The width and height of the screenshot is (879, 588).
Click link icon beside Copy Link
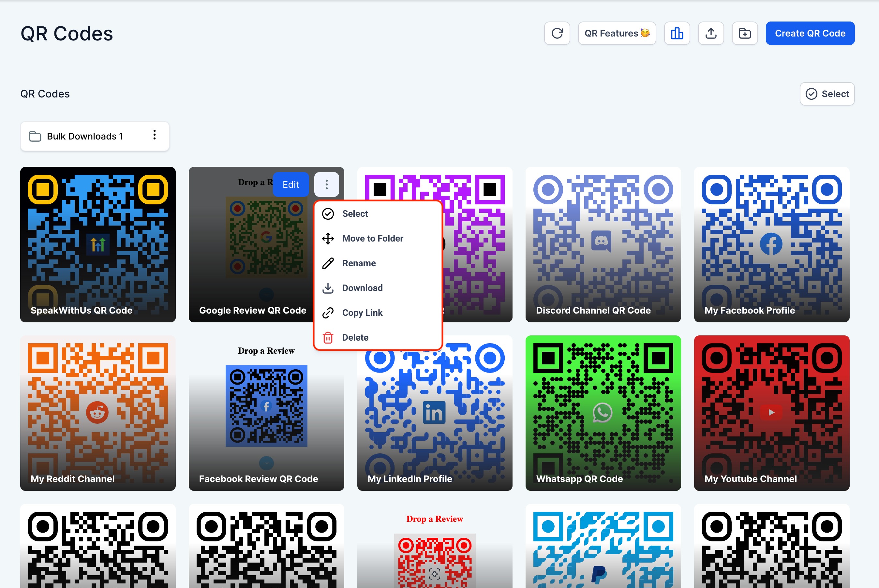tap(328, 313)
